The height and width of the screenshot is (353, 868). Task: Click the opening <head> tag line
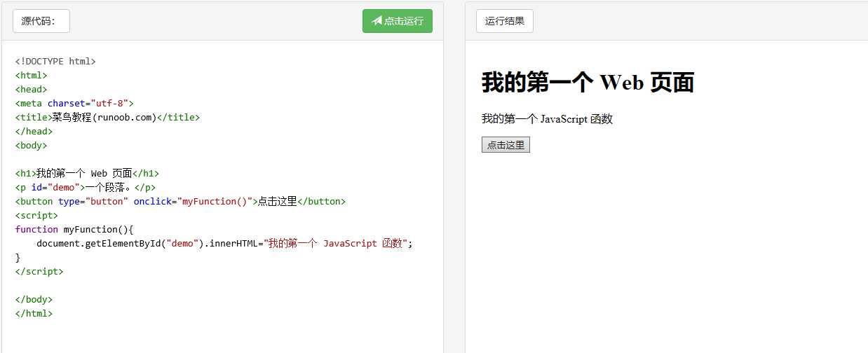(31, 89)
